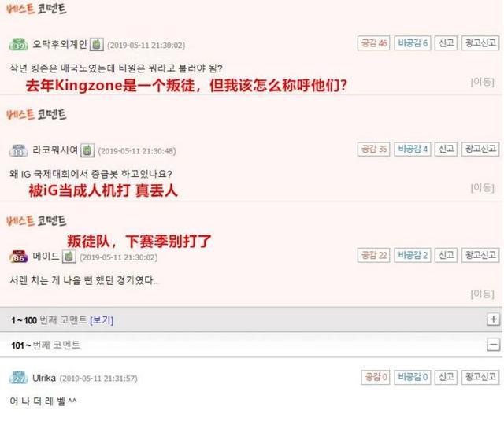Click 광고신고 on Ulrika's comment
The width and height of the screenshot is (504, 421).
(x=480, y=377)
